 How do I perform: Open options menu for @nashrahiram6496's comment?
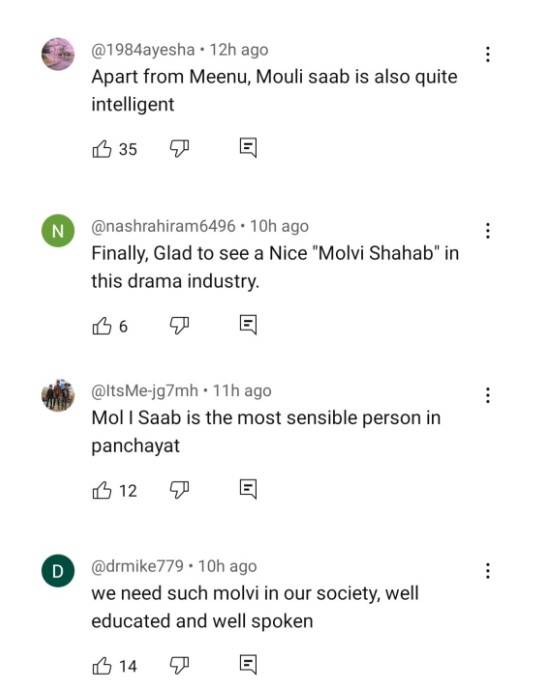(487, 230)
